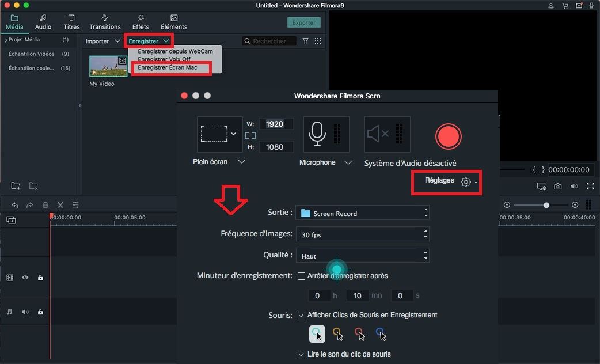Screen dimensions: 600x364
Task: Select the yellow mouse click cursor color
Action: [x=338, y=333]
